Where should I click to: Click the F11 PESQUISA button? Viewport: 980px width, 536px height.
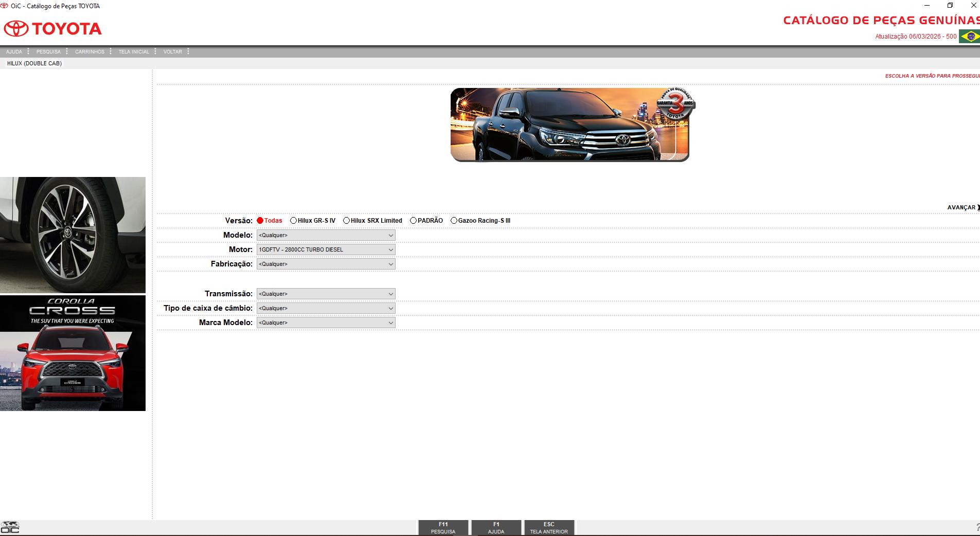(443, 528)
